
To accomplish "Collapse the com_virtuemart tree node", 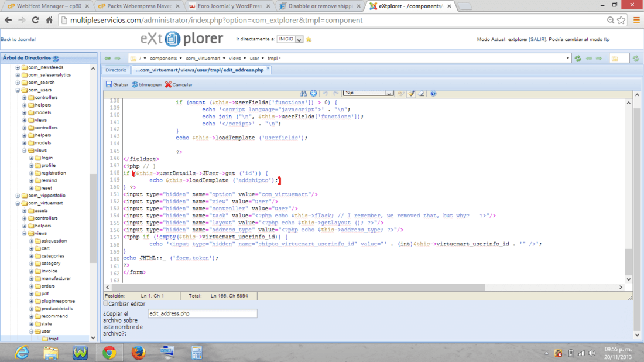I will point(18,203).
